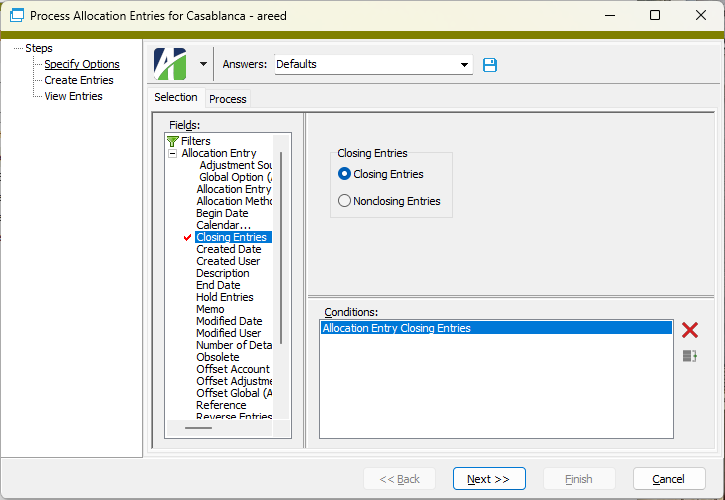Delete condition with the red X icon
Viewport: 725px width, 500px height.
tap(689, 330)
